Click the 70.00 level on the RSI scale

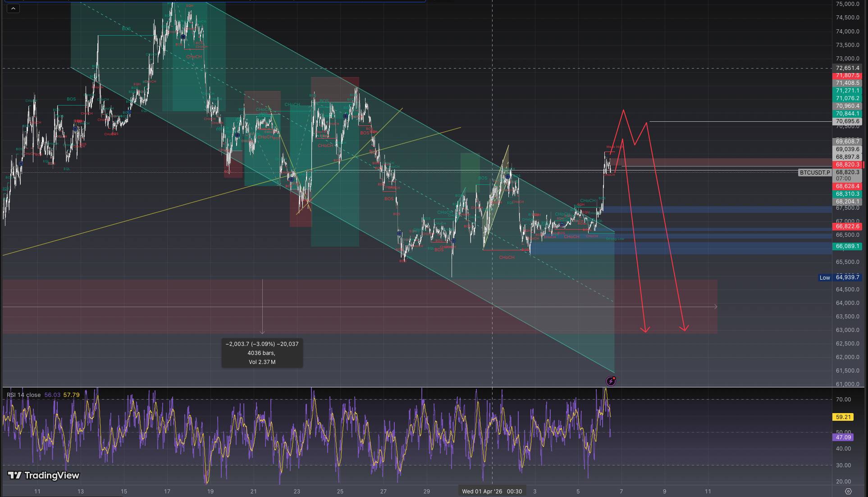pyautogui.click(x=843, y=400)
